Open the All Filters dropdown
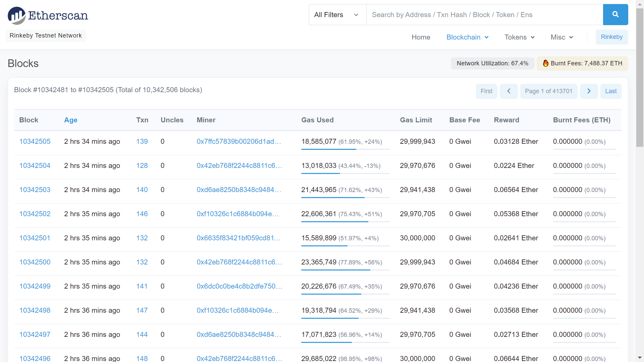 pyautogui.click(x=337, y=15)
